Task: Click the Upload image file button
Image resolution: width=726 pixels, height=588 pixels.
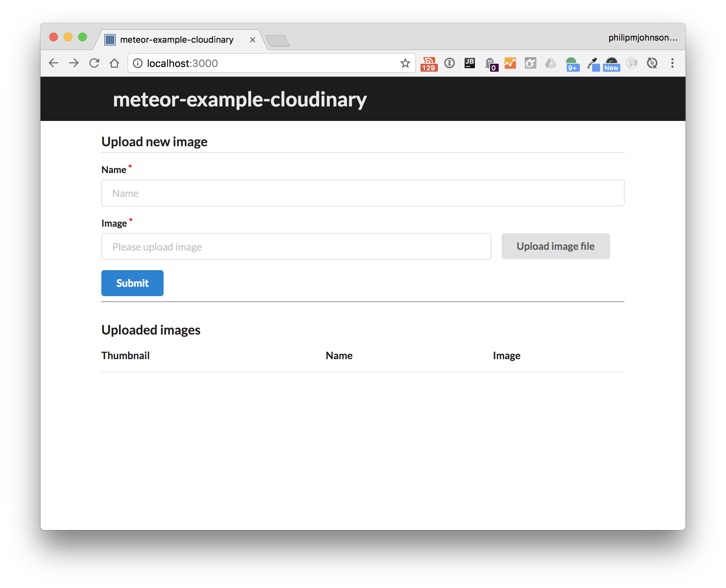Action: [555, 247]
